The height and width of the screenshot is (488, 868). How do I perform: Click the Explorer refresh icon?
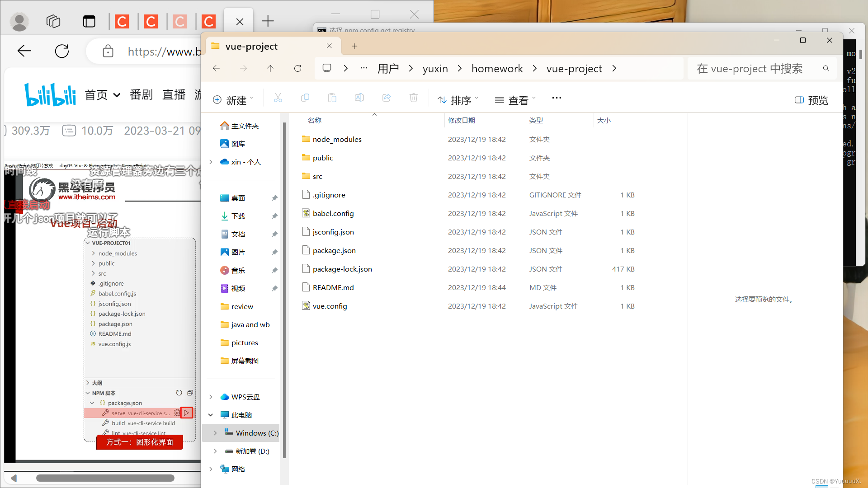pyautogui.click(x=297, y=68)
